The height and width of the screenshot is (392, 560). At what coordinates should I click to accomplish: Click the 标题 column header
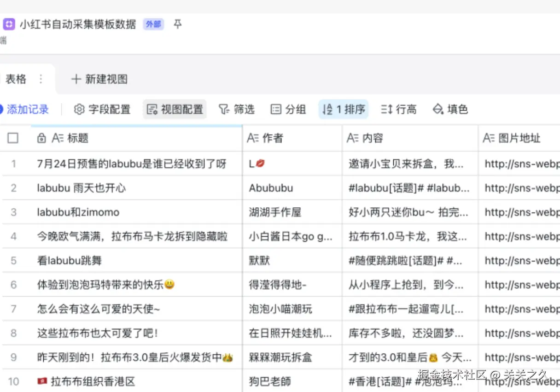coord(136,138)
